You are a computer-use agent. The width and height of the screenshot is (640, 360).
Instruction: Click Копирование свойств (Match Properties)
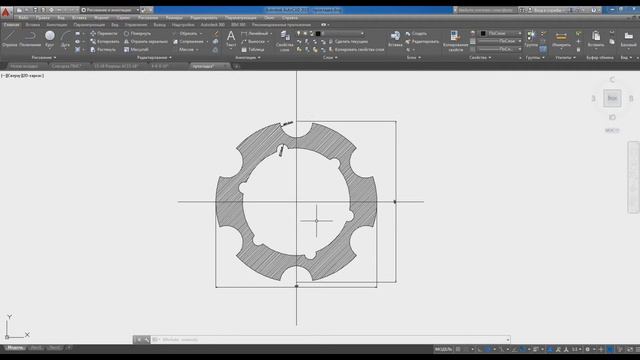455,40
